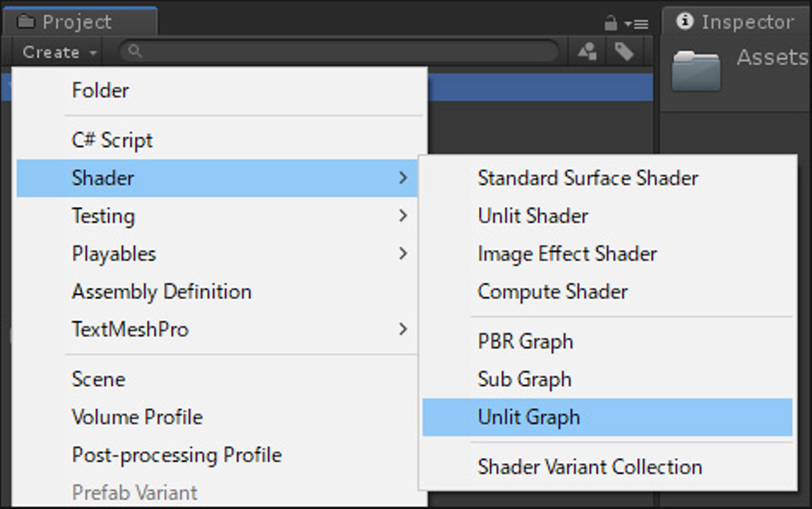
Task: Create a PBR Graph shader
Action: [607, 342]
